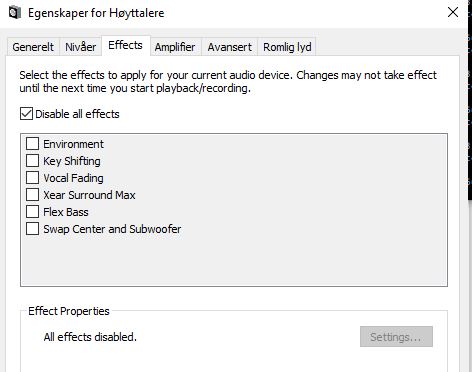Open the Avansert tab
The height and width of the screenshot is (372, 472).
click(230, 47)
